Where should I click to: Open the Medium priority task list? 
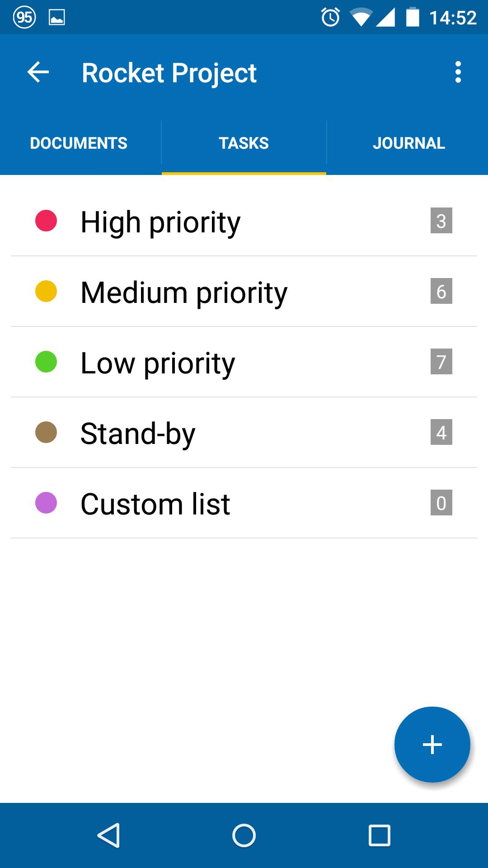click(x=244, y=292)
